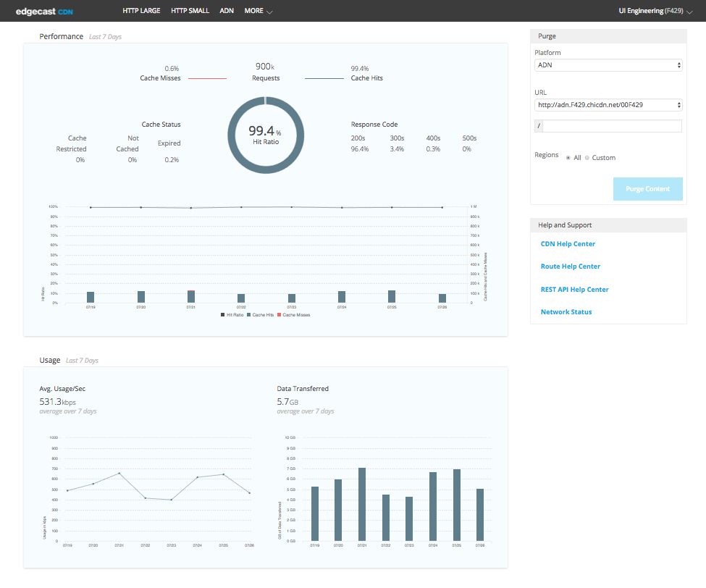Click the 07/21 bar in performance chart
This screenshot has width=706, height=588.
[191, 297]
